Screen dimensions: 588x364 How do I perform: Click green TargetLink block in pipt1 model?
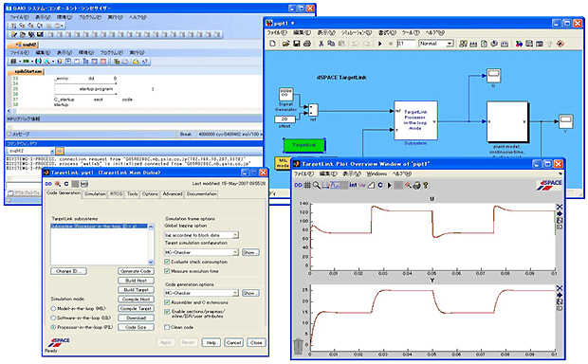coord(304,145)
